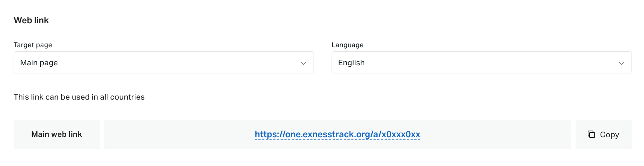Click the 'x0xxx0xx' code ending the link
Viewport: 644px width, 166px height.
pos(401,134)
